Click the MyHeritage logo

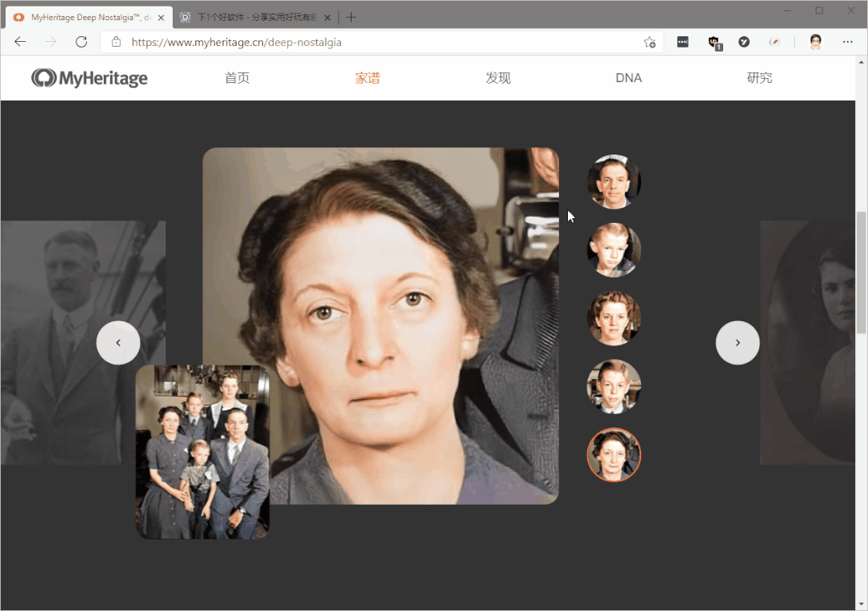(x=89, y=78)
